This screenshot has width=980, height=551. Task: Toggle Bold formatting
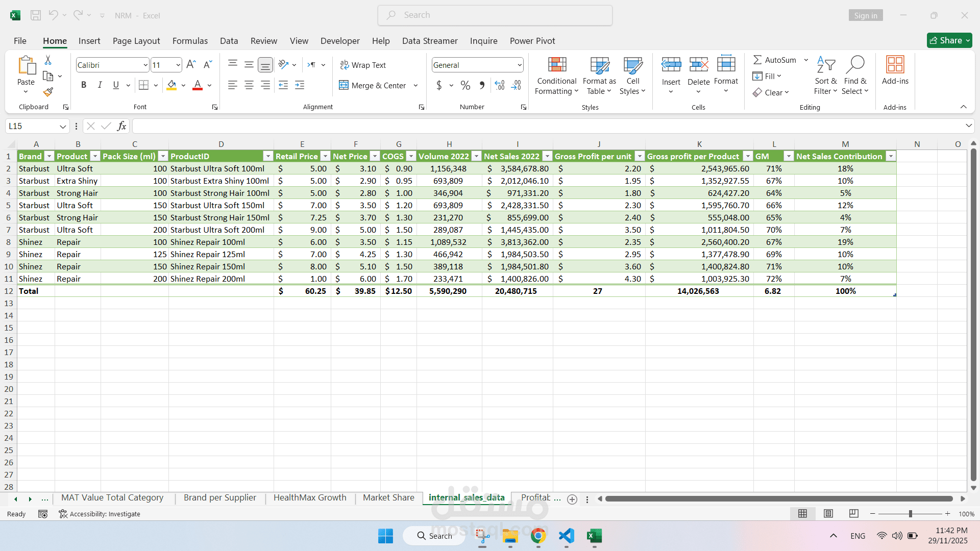(x=84, y=85)
